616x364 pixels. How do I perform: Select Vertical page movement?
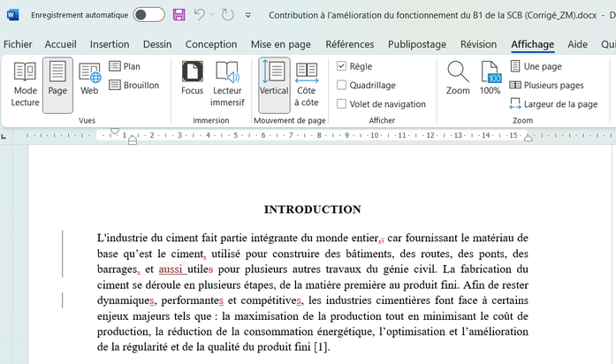[x=274, y=84]
